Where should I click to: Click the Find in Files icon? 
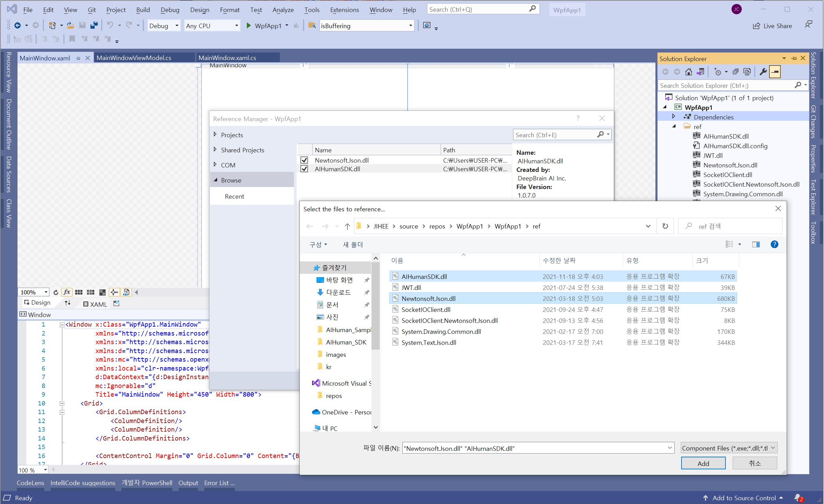312,26
